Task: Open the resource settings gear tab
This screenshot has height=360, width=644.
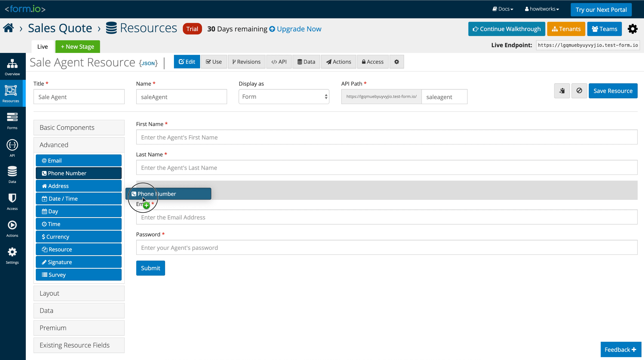Action: 397,62
